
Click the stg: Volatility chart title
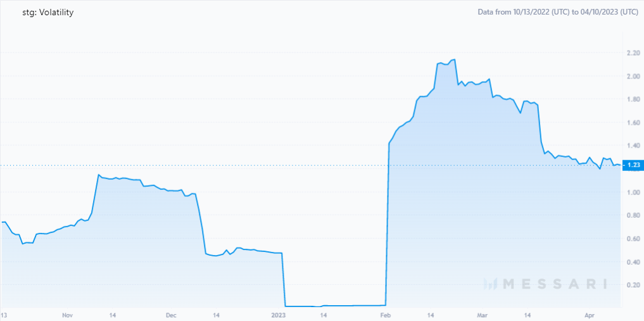click(47, 13)
